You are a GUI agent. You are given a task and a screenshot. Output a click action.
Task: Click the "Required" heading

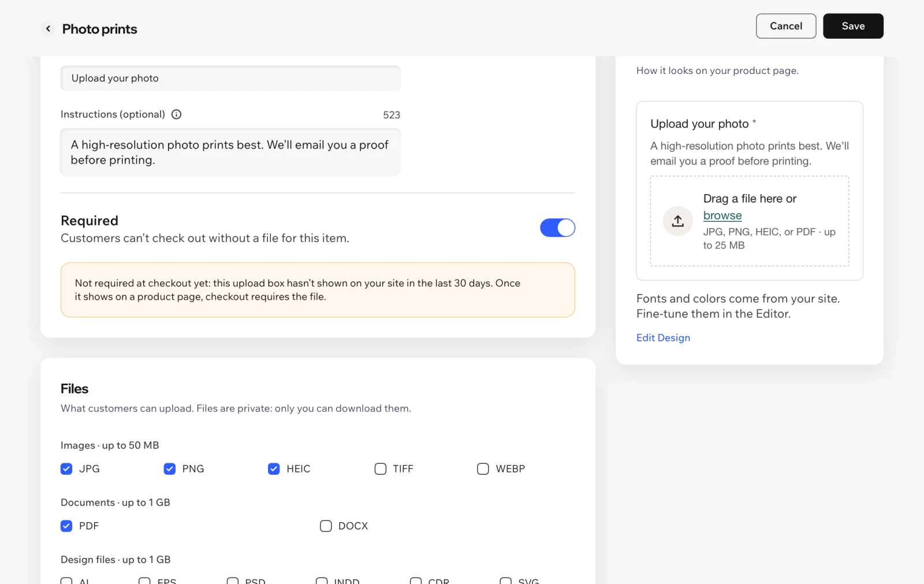[90, 221]
